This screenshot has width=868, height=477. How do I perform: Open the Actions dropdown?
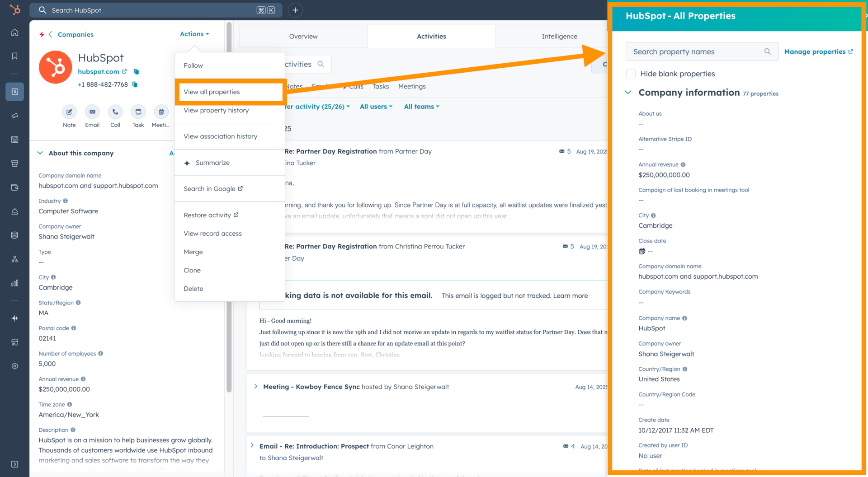(x=194, y=34)
